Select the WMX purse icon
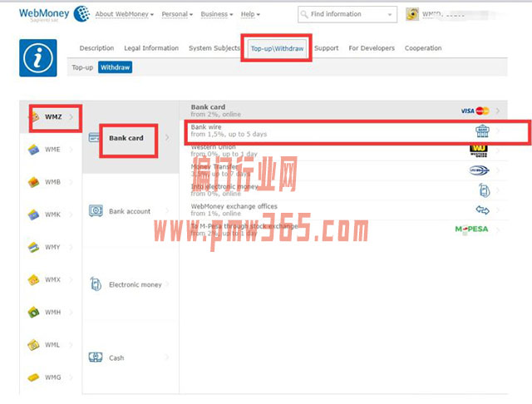The image size is (532, 404). pos(33,280)
